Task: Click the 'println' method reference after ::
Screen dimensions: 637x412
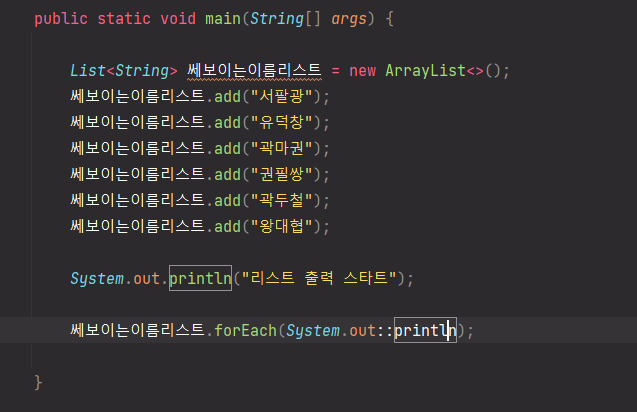Action: tap(425, 330)
